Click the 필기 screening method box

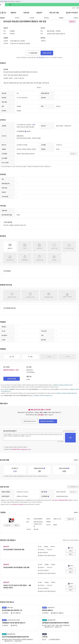tap(49, 357)
